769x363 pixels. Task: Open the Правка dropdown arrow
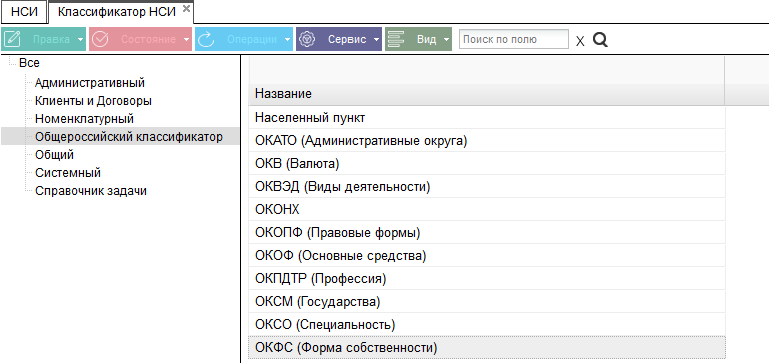pos(81,40)
